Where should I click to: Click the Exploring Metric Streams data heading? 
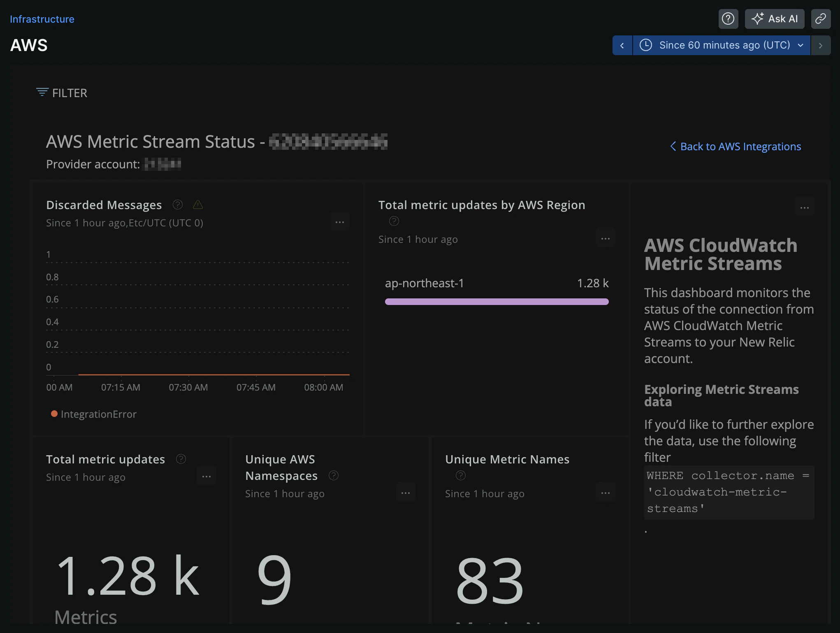pyautogui.click(x=722, y=395)
